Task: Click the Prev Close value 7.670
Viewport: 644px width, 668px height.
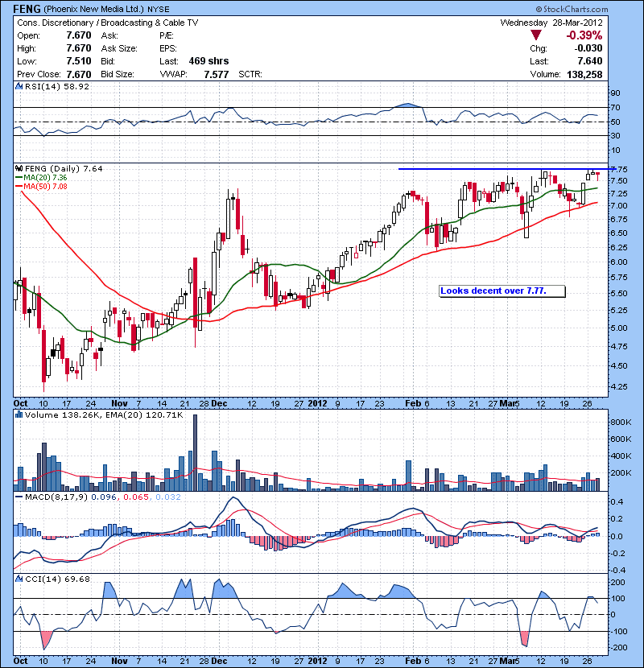Action: (79, 75)
